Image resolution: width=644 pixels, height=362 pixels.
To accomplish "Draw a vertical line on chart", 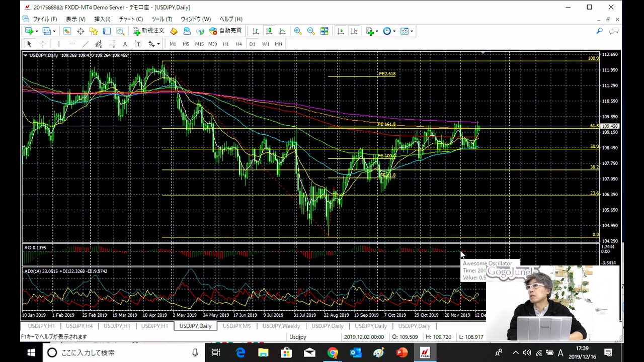I will [x=59, y=44].
